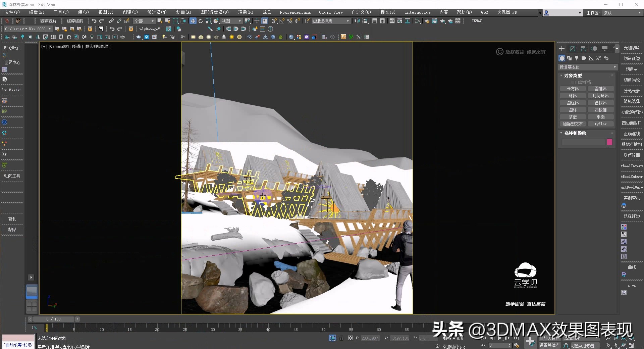Screen dimensions: 644x349
Task: Open the Curve Editor from the toolbar
Action: click(400, 21)
